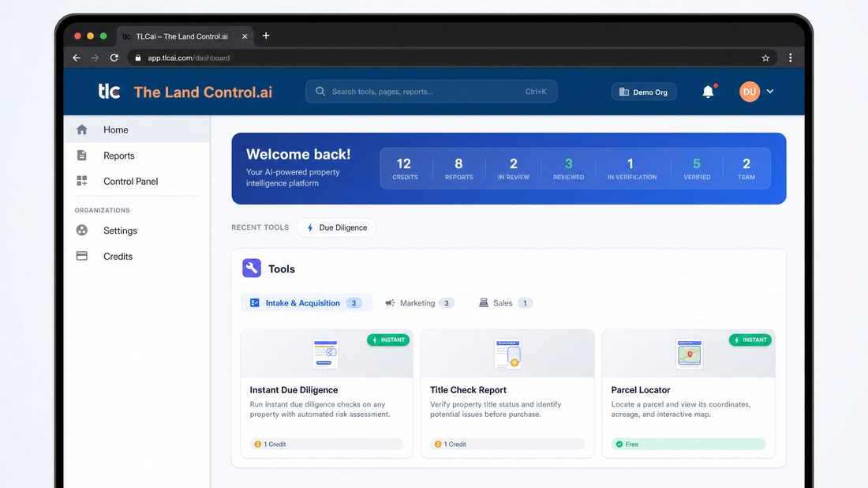The image size is (868, 488).
Task: Click The Land Control.ai header title
Action: (203, 92)
